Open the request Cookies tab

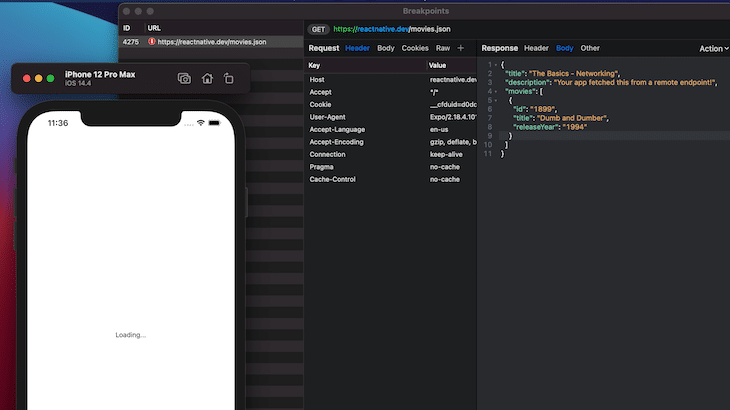415,48
